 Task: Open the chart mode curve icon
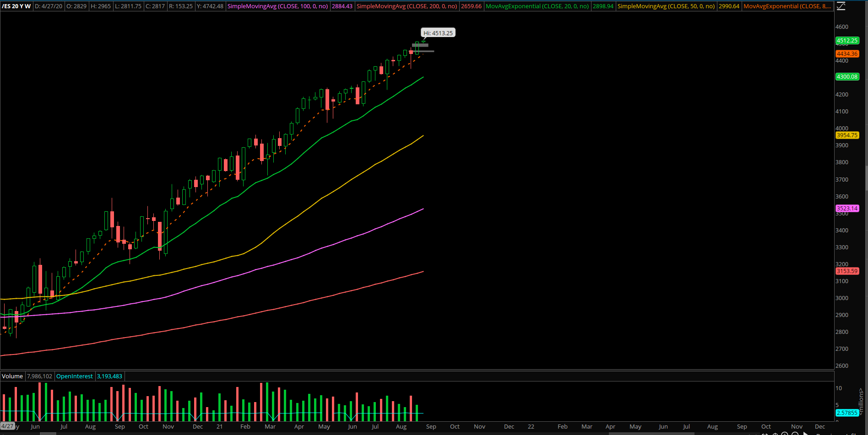841,6
